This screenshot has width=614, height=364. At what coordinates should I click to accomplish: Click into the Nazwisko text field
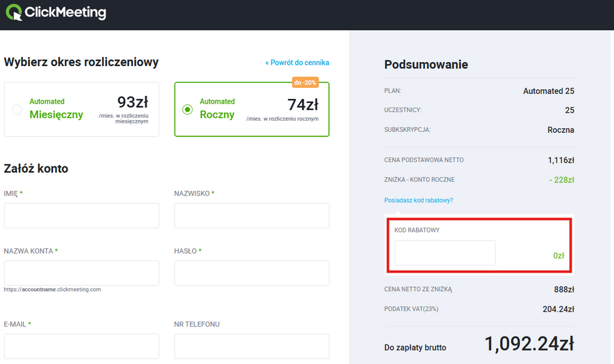click(x=251, y=215)
